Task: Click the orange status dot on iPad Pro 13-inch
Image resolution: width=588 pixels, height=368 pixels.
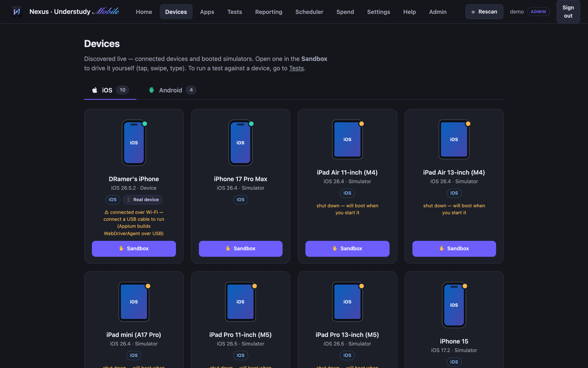Action: coord(362,286)
